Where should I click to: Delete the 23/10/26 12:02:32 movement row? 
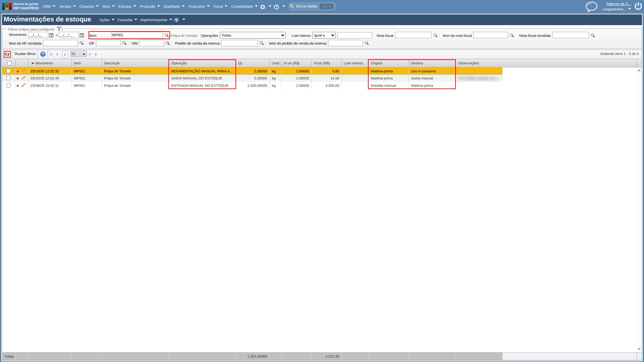[18, 71]
